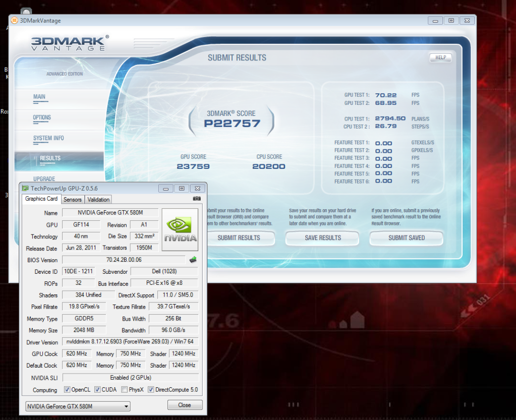Click the BIOS save chip icon
The image size is (516, 420).
click(193, 260)
